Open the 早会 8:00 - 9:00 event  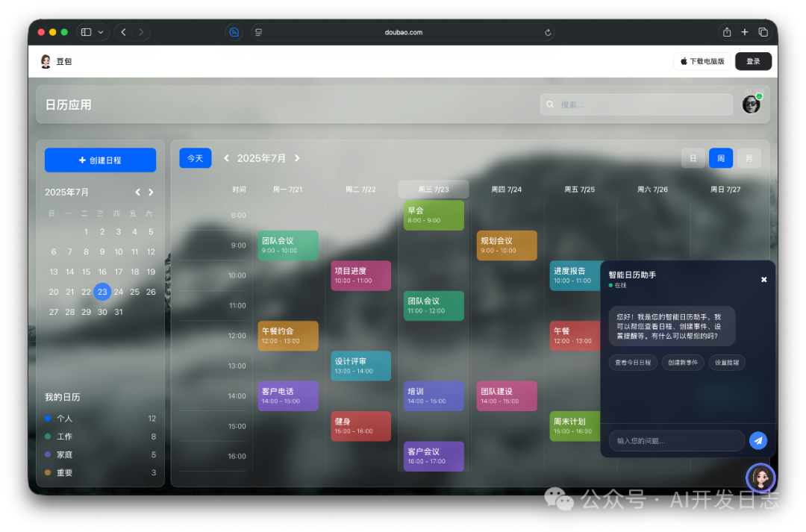(x=434, y=215)
